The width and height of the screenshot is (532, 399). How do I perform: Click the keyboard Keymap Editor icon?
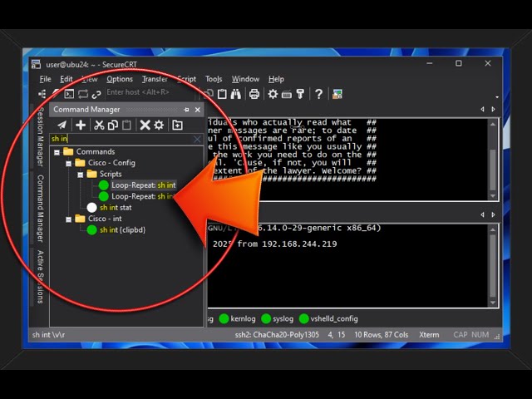point(287,95)
